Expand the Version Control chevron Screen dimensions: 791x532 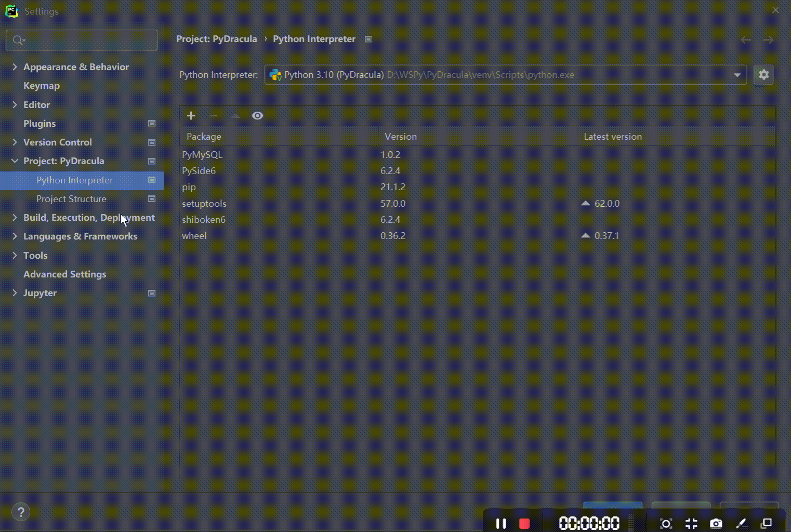point(15,142)
